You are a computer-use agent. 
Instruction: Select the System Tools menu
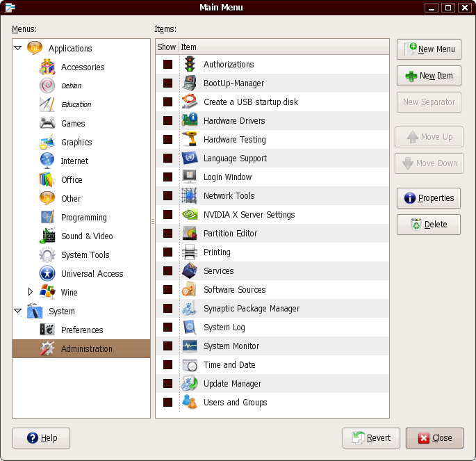point(85,254)
